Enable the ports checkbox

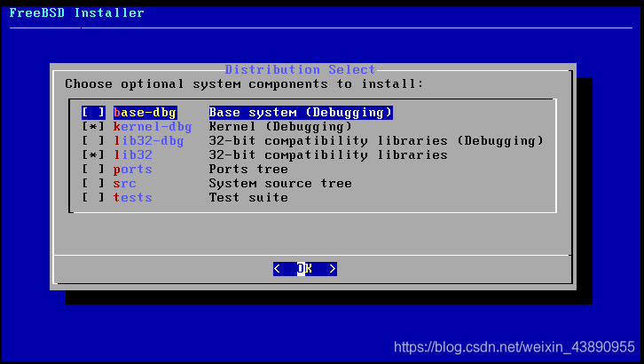[93, 169]
